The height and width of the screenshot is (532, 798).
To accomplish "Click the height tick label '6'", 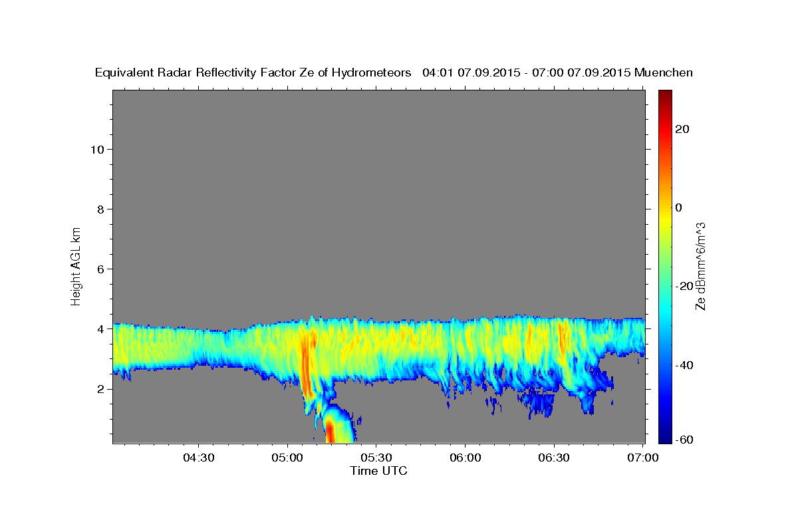I will pyautogui.click(x=101, y=269).
